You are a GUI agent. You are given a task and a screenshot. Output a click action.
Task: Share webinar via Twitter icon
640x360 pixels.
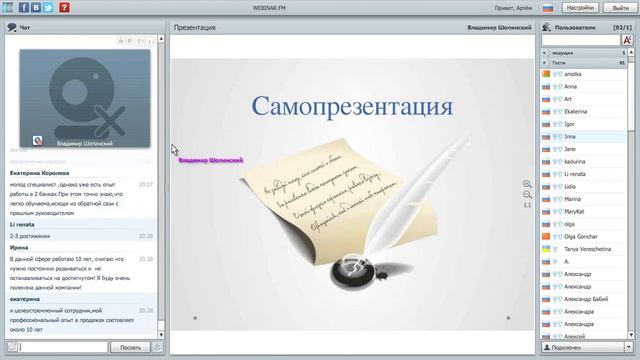click(x=48, y=7)
